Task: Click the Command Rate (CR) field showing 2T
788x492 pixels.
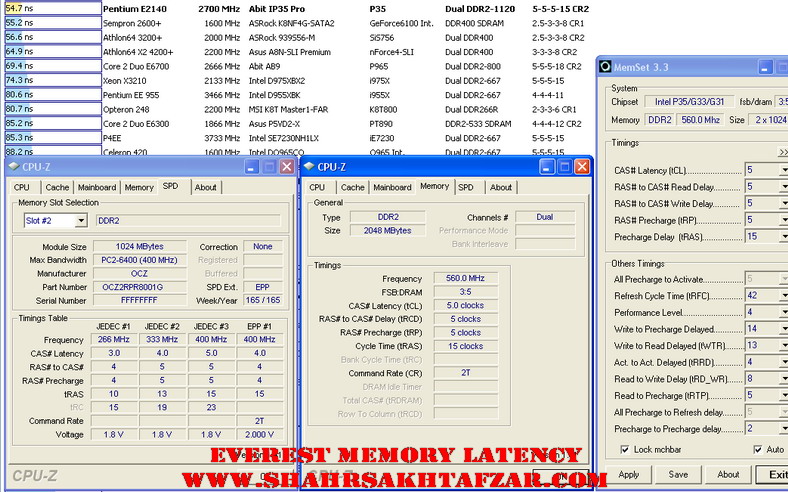Action: pyautogui.click(x=465, y=373)
